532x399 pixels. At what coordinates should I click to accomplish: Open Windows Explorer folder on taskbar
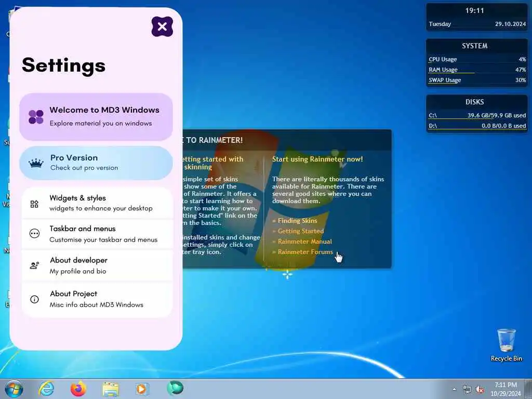(110, 389)
